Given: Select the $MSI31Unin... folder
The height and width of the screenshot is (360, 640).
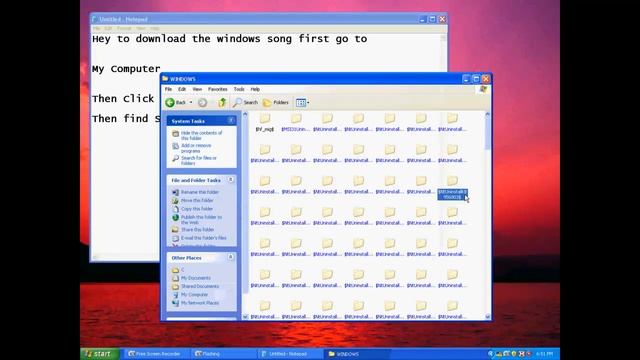Looking at the screenshot, I should (x=296, y=122).
